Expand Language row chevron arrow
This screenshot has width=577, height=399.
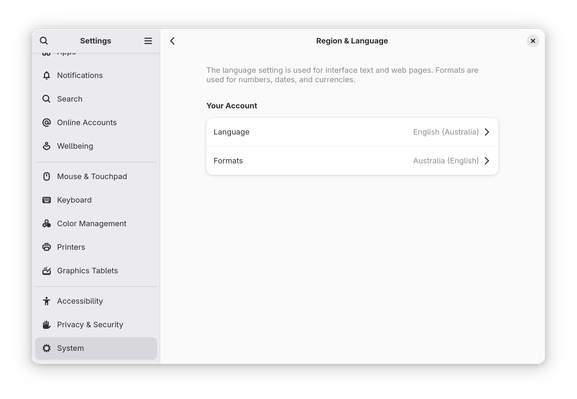point(487,132)
